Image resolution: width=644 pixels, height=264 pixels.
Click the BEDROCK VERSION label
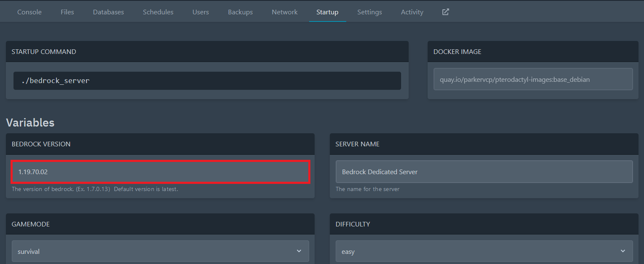click(41, 144)
